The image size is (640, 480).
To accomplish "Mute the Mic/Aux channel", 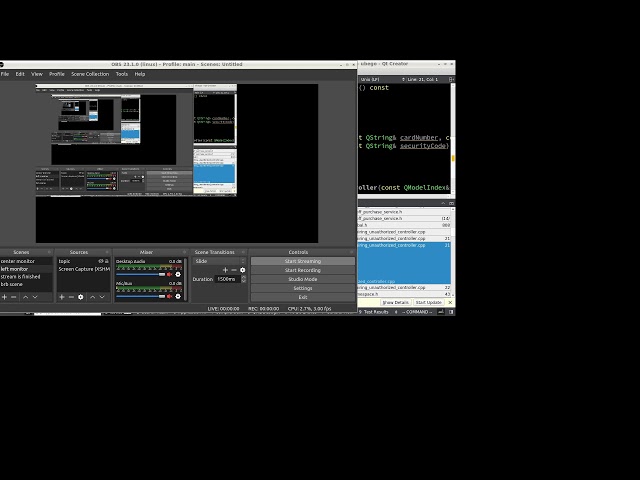I will (169, 296).
